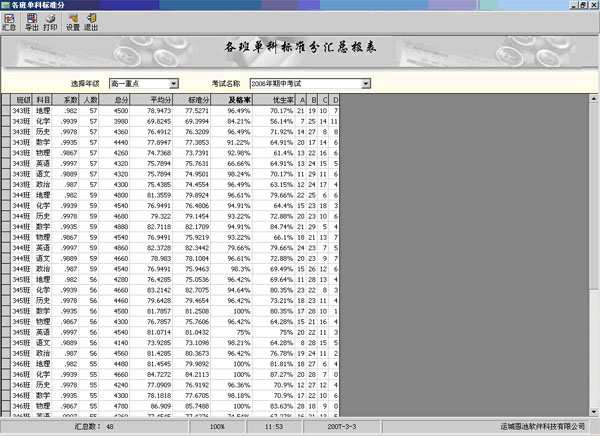Click the 退出 (Exit) toolbar icon
Image resolution: width=600 pixels, height=436 pixels.
coord(92,22)
